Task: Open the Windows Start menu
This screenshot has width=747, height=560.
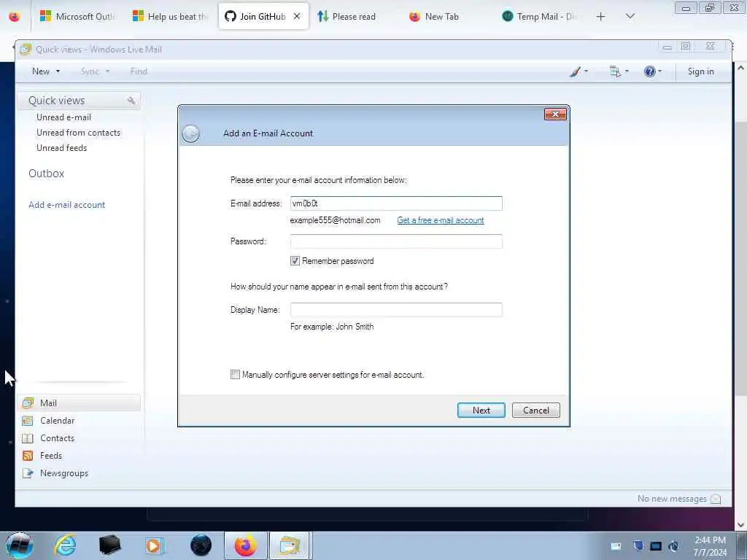Action: click(x=20, y=545)
